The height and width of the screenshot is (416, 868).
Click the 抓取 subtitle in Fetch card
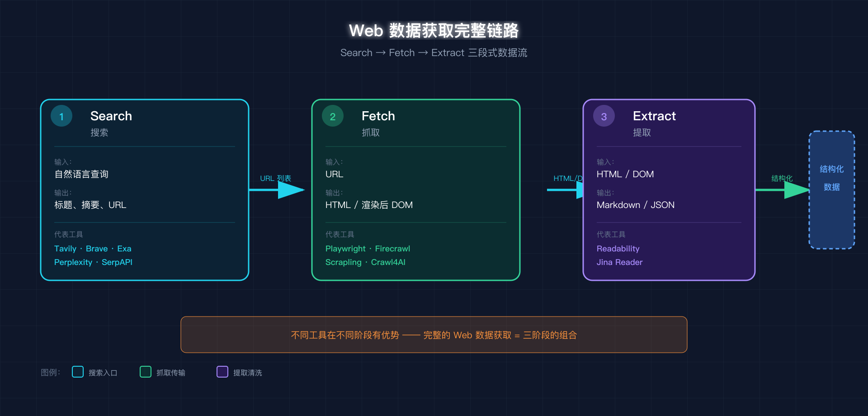371,132
